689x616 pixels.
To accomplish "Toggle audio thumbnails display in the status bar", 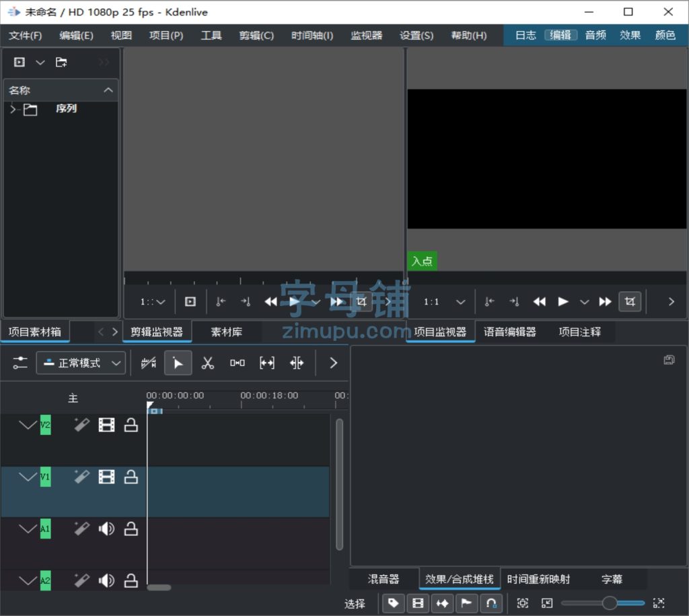I will [x=442, y=603].
